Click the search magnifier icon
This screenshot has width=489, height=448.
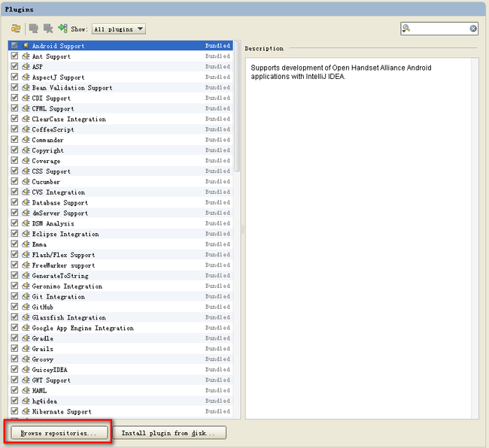click(x=405, y=29)
